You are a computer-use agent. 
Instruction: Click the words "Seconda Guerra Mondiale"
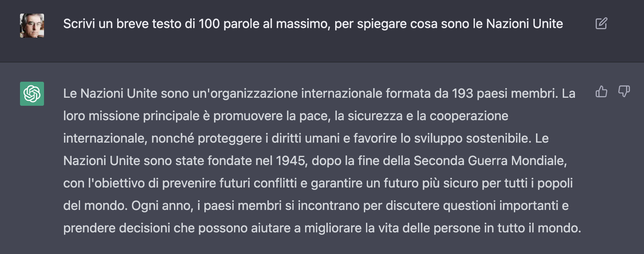pyautogui.click(x=489, y=161)
